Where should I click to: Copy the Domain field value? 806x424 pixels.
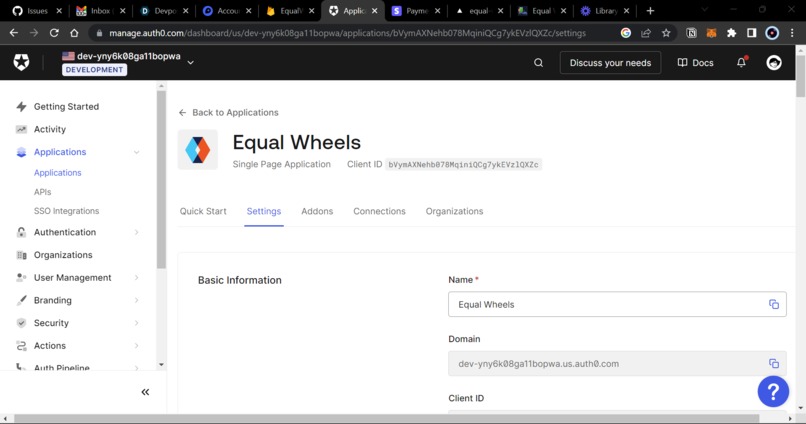point(774,363)
